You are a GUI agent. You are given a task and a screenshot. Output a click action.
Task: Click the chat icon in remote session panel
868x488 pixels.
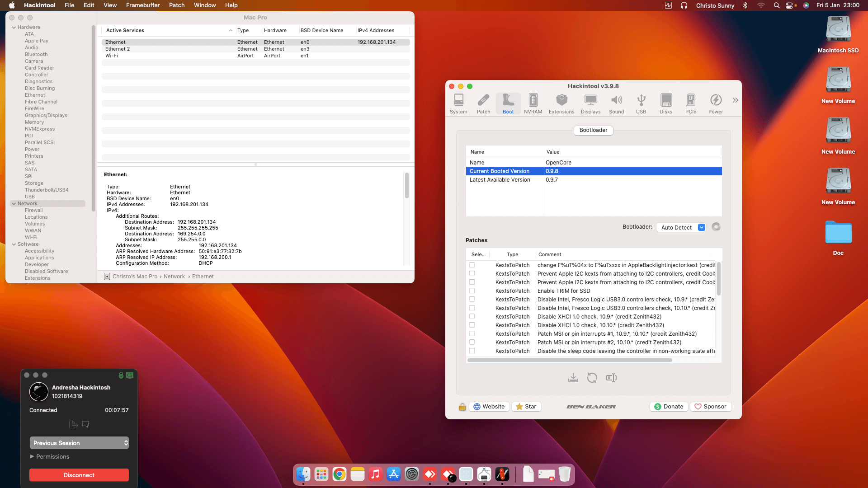[85, 424]
